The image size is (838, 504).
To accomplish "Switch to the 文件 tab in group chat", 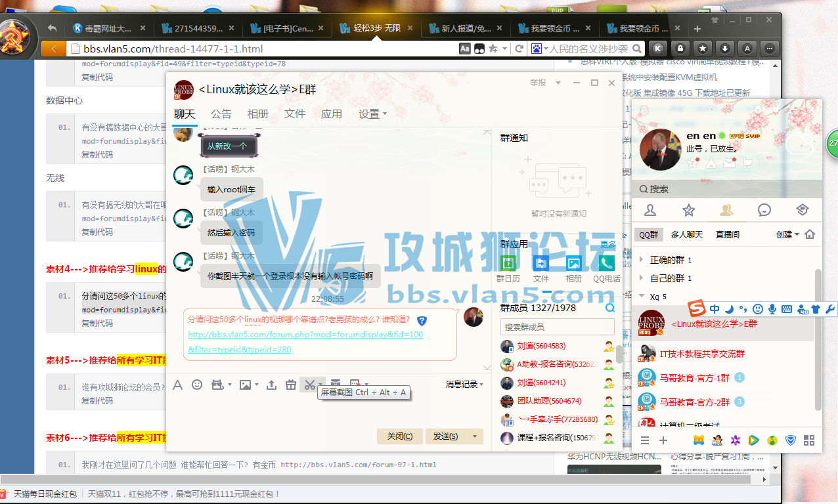I will [x=295, y=114].
